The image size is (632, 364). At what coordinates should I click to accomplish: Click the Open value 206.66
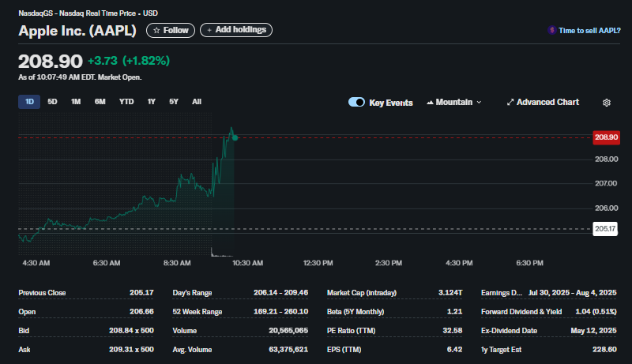coord(141,312)
